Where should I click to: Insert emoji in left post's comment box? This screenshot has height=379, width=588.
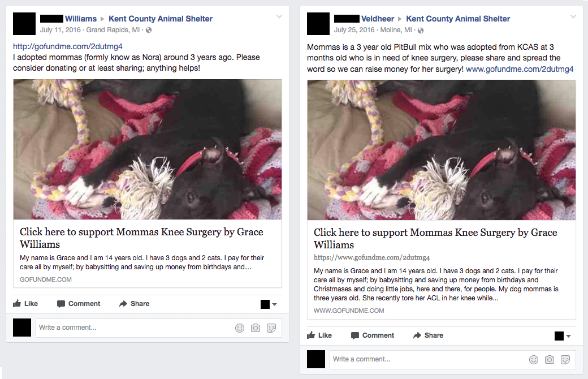[240, 328]
